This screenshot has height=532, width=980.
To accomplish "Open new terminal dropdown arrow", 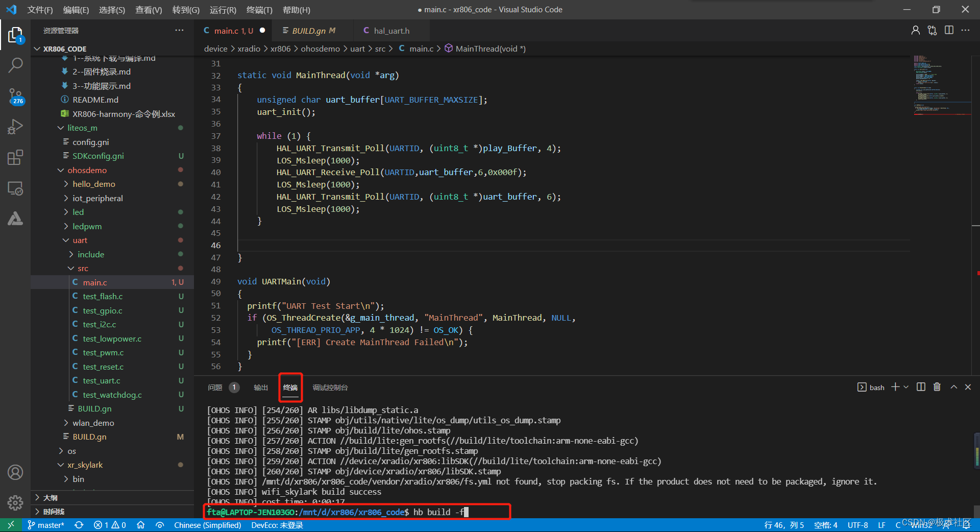I will 906,387.
